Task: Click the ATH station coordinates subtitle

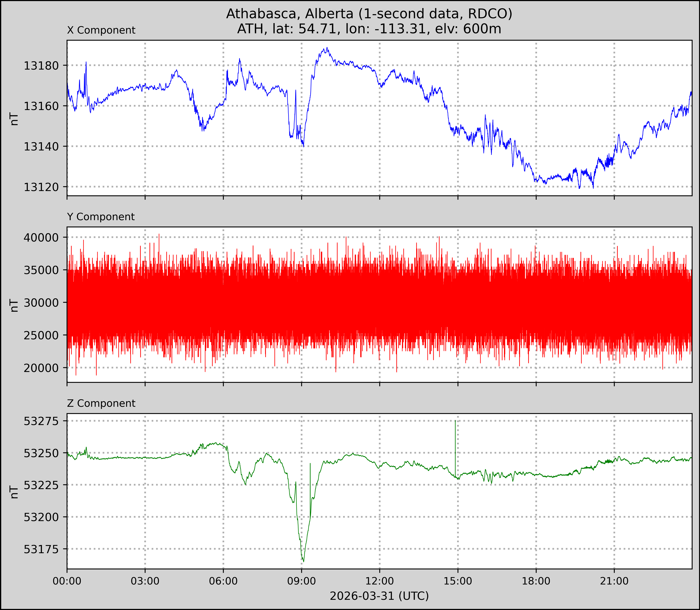Action: [x=369, y=29]
